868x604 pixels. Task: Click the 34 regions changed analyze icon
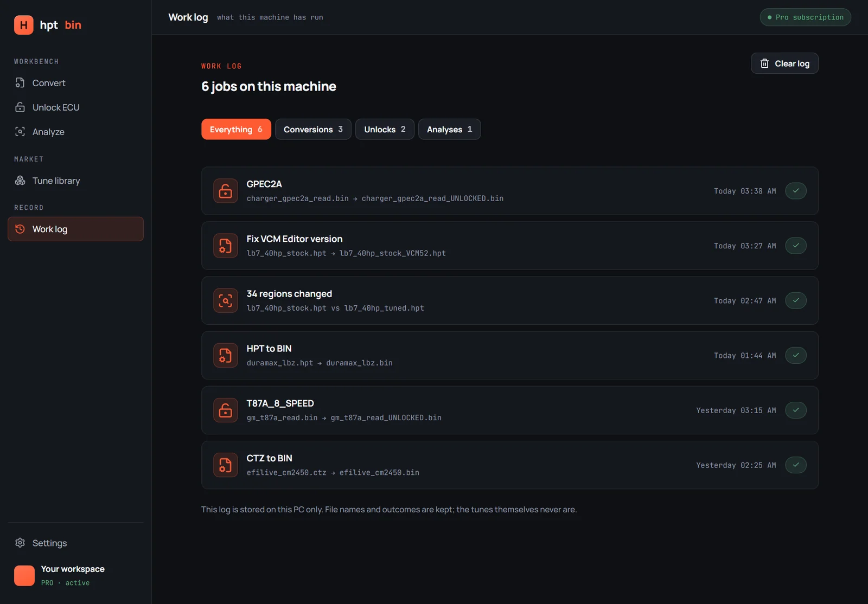[226, 300]
